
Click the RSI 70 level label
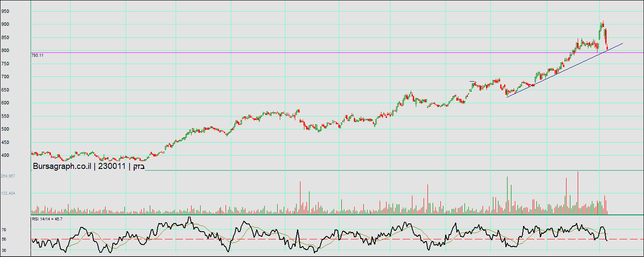(3, 230)
